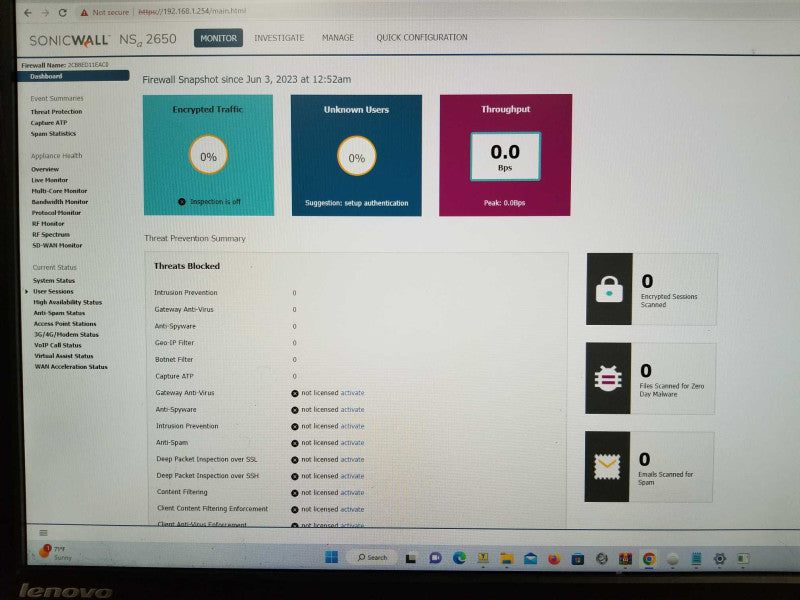Activate Deep Packet Inspection over SSL
800x600 pixels.
coord(353,460)
